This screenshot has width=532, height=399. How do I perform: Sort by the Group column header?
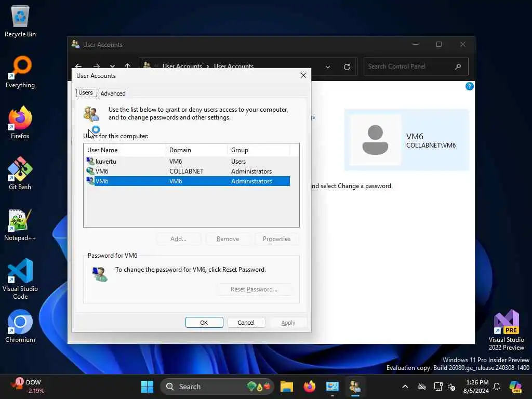click(x=259, y=150)
